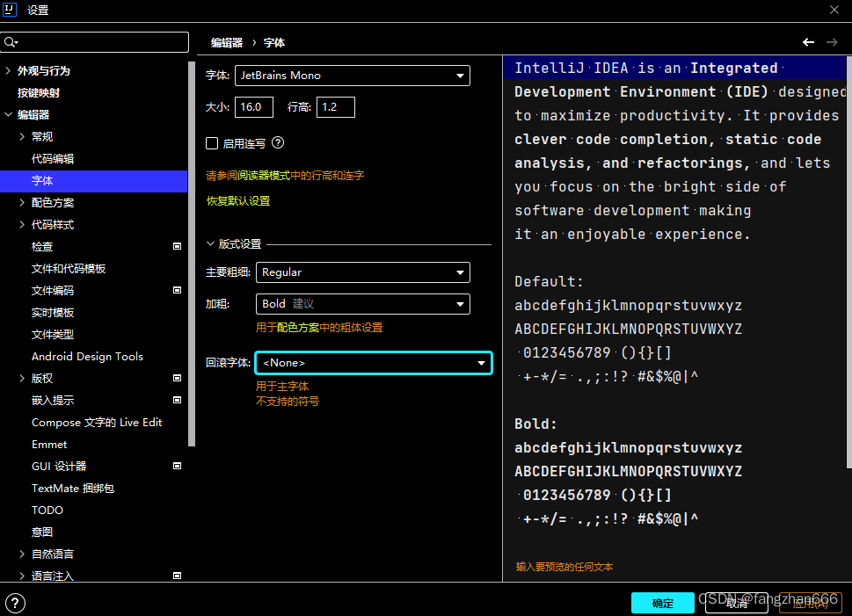Screen dimensions: 852x616
Task: Click the 确定 OK button
Action: pos(662,603)
